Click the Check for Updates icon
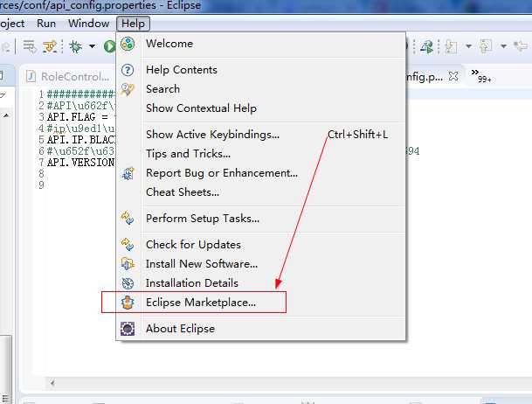This screenshot has height=404, width=532. coord(128,245)
